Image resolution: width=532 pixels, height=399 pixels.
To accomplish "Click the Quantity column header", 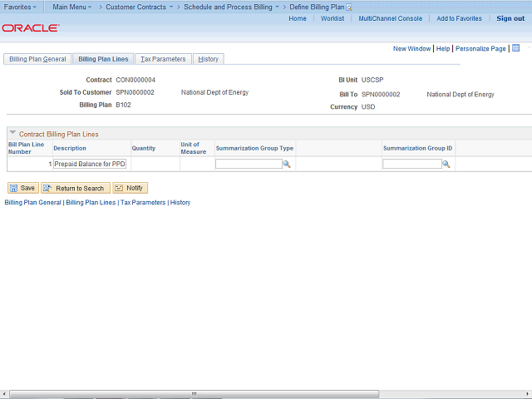I will tap(144, 148).
